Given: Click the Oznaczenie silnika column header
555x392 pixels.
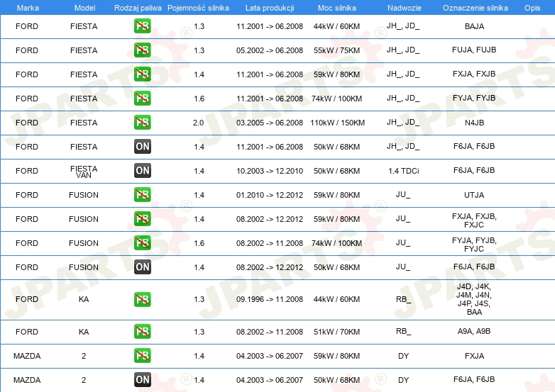Looking at the screenshot, I should [x=475, y=8].
